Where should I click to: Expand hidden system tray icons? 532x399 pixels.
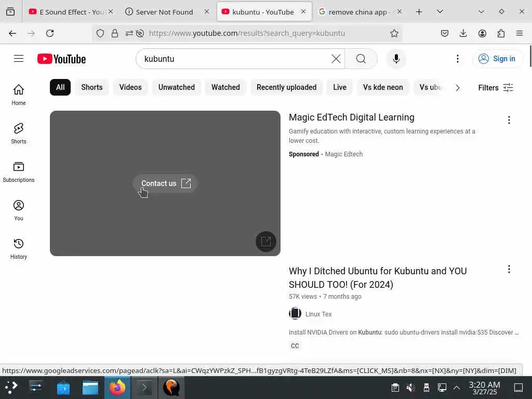457,388
